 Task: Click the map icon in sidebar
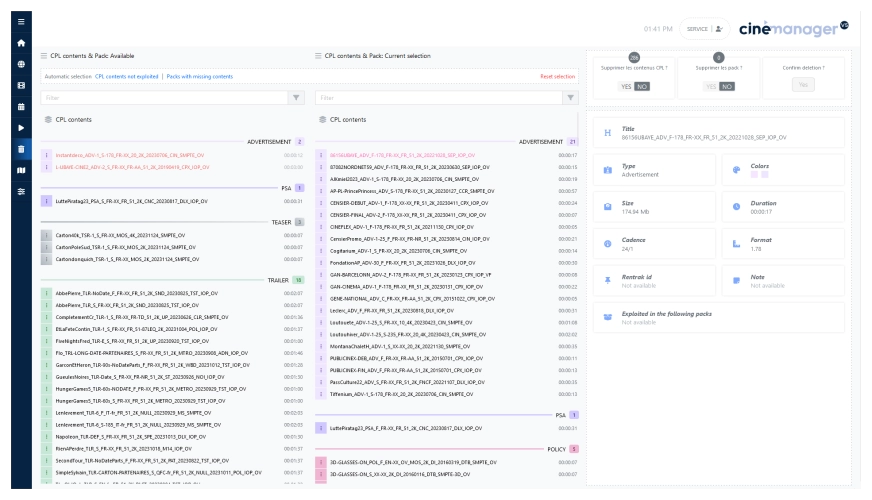[20, 170]
